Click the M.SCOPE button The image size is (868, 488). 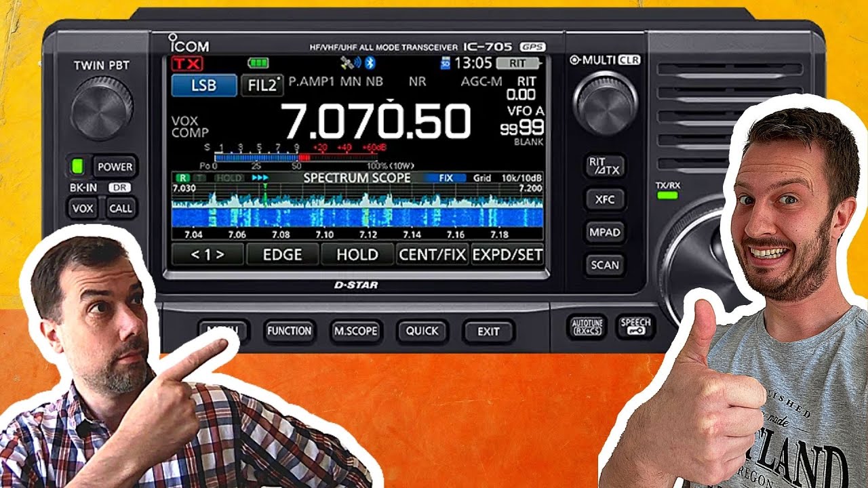pos(355,331)
